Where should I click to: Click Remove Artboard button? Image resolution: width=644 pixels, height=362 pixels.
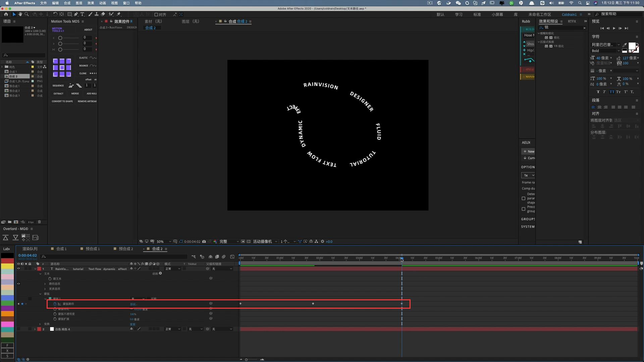click(87, 101)
